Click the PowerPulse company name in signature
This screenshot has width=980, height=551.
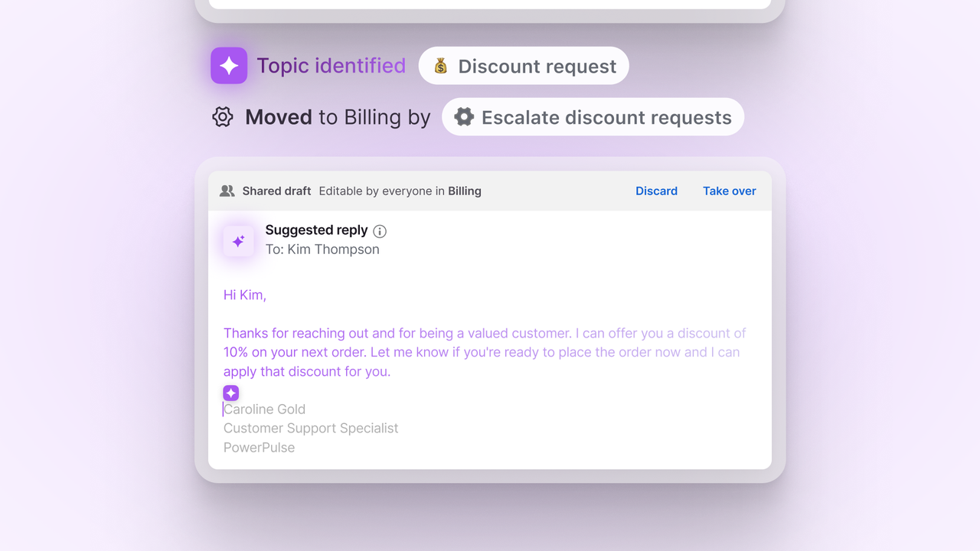pos(259,448)
